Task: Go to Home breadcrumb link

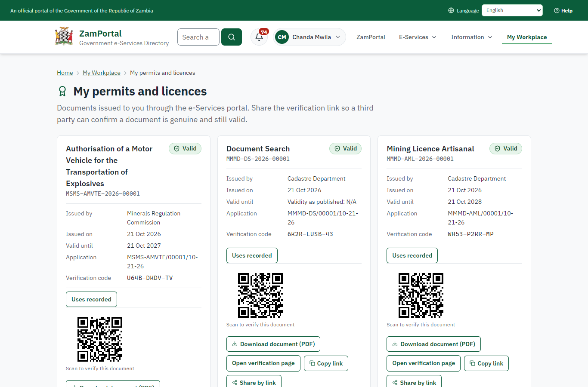Action: coord(65,73)
